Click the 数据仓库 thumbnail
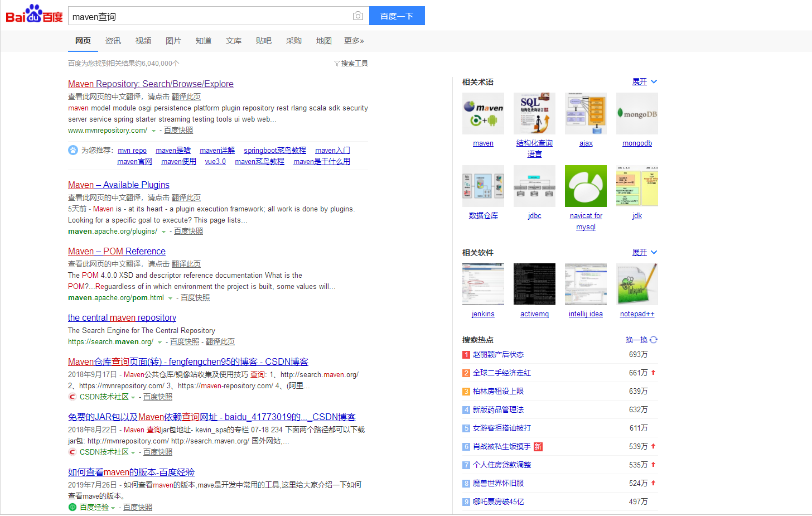812x516 pixels. pyautogui.click(x=483, y=186)
